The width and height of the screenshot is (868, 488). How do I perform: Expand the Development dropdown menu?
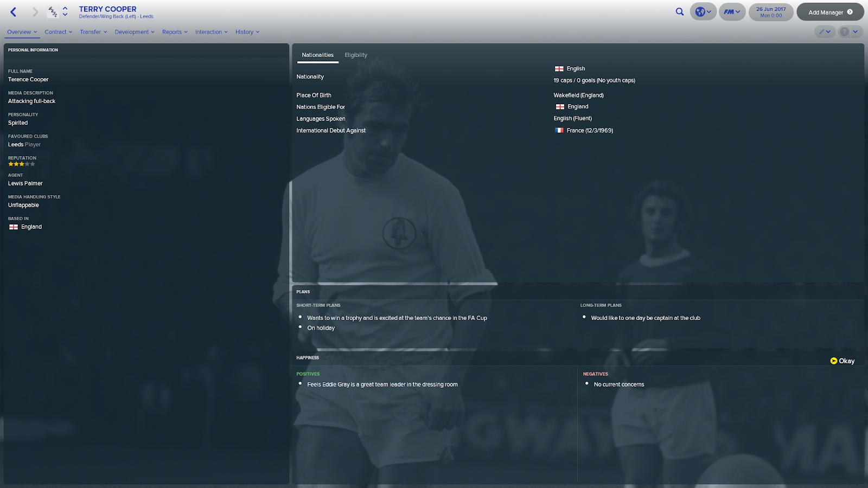[x=135, y=32]
